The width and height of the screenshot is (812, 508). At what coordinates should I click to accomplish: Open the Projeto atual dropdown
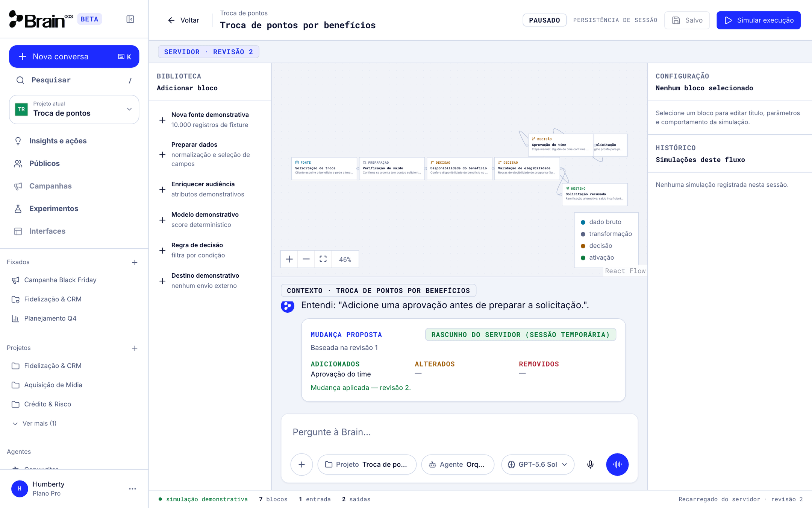pyautogui.click(x=74, y=109)
